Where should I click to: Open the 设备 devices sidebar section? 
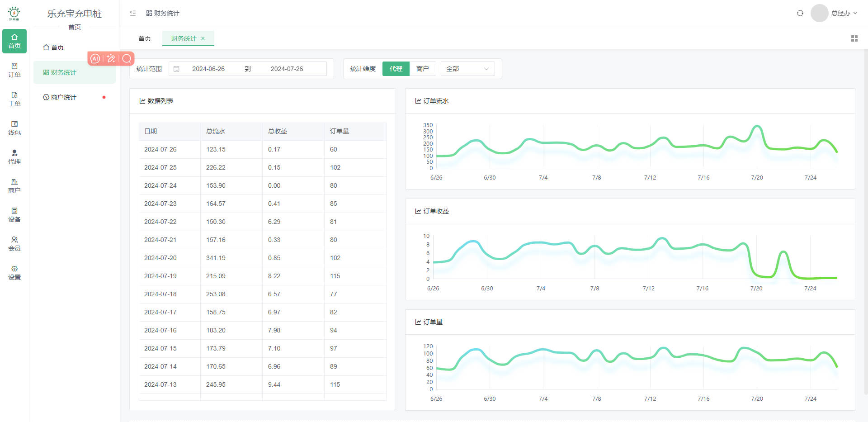click(x=14, y=215)
